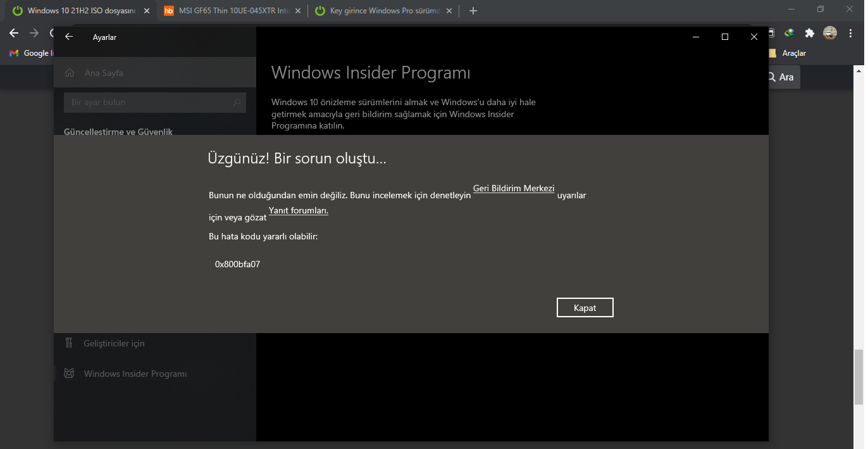This screenshot has width=868, height=449.
Task: Click Chrome's forward navigation arrow
Action: tap(34, 33)
